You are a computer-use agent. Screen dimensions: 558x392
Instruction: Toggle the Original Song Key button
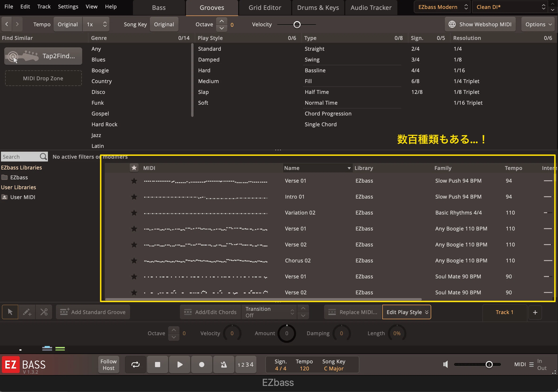click(x=164, y=24)
